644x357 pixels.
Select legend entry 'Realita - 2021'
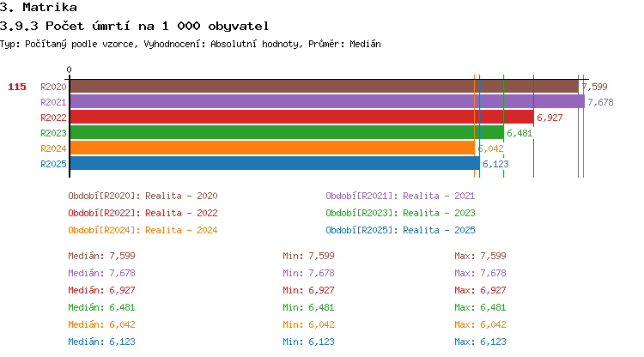tap(400, 196)
